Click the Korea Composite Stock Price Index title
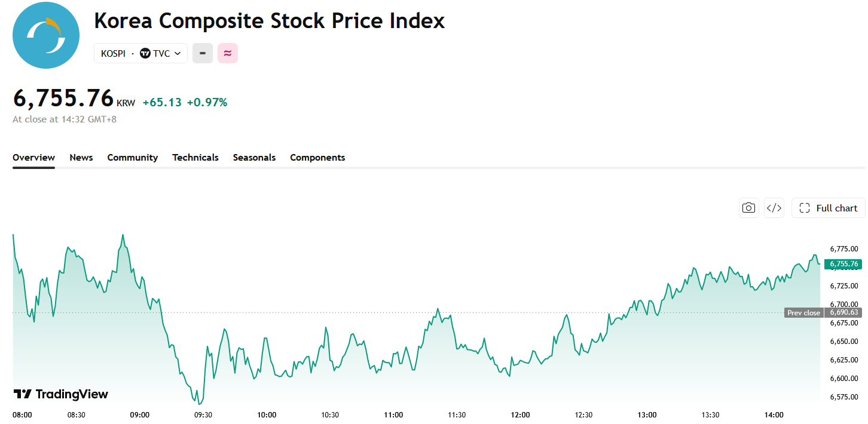This screenshot has width=868, height=424. point(270,21)
